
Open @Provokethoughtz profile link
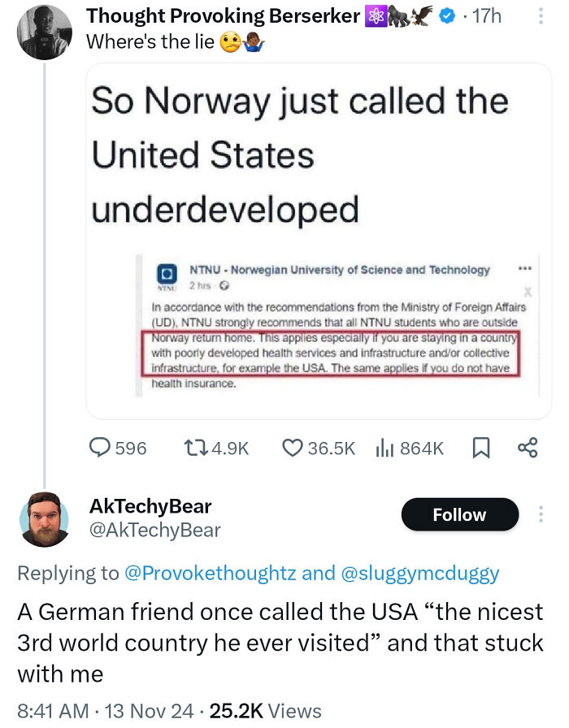pyautogui.click(x=210, y=573)
